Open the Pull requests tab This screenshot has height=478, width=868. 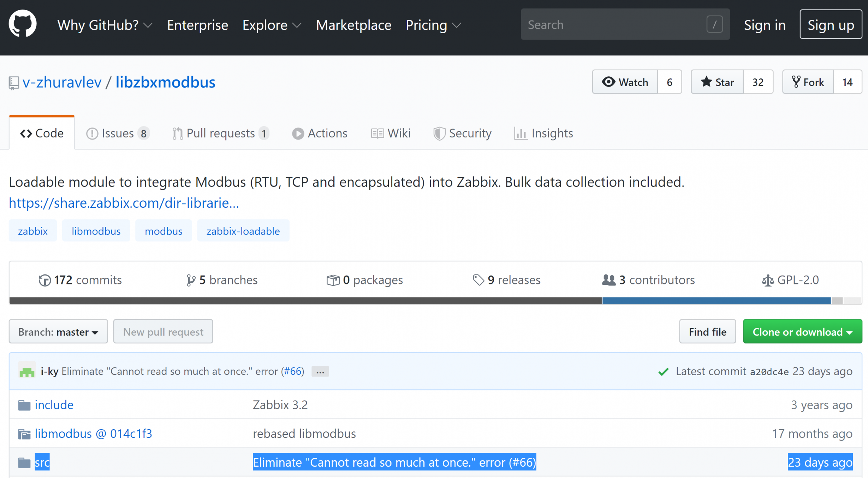221,133
